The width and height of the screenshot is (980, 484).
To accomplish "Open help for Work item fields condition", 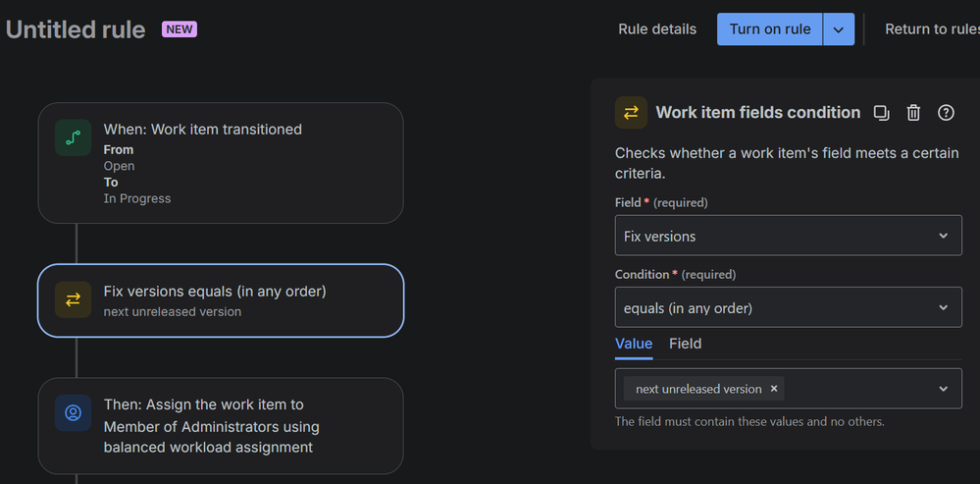I will click(x=947, y=113).
